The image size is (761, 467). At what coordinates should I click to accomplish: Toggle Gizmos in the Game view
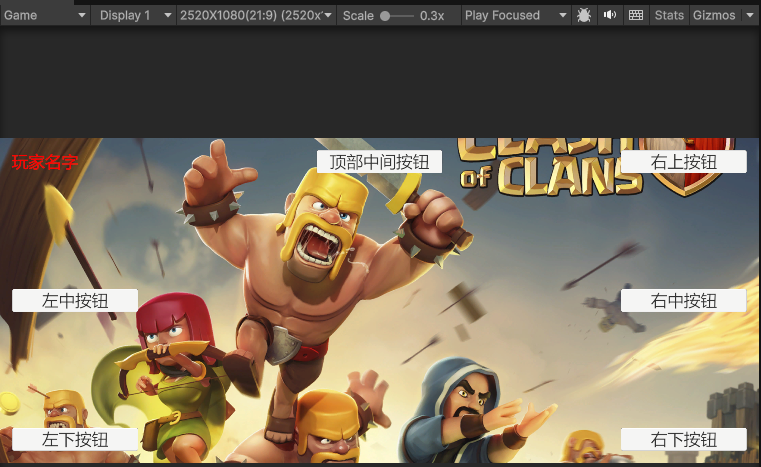pyautogui.click(x=714, y=15)
